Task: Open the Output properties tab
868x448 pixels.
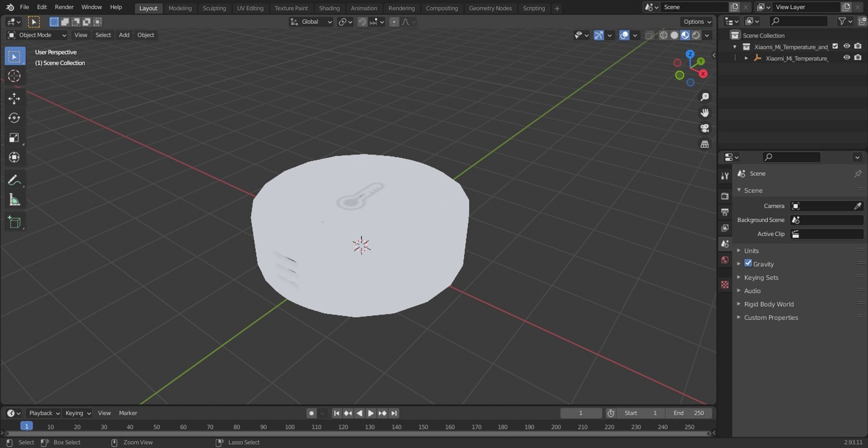Action: 725,212
